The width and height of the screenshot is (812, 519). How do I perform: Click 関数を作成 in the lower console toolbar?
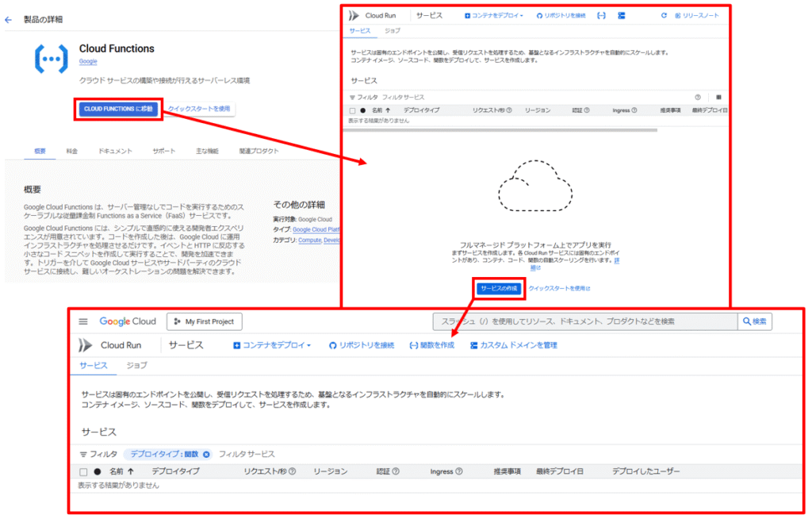pyautogui.click(x=431, y=345)
